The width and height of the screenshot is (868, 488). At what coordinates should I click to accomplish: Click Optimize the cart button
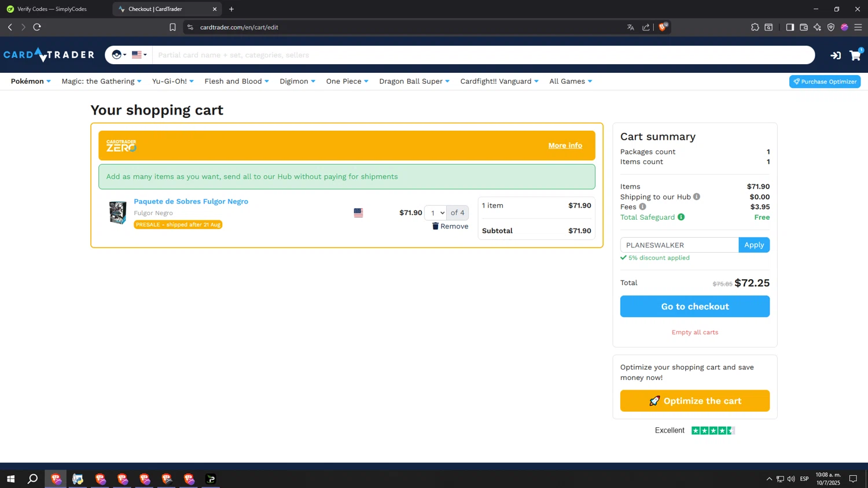[695, 401]
